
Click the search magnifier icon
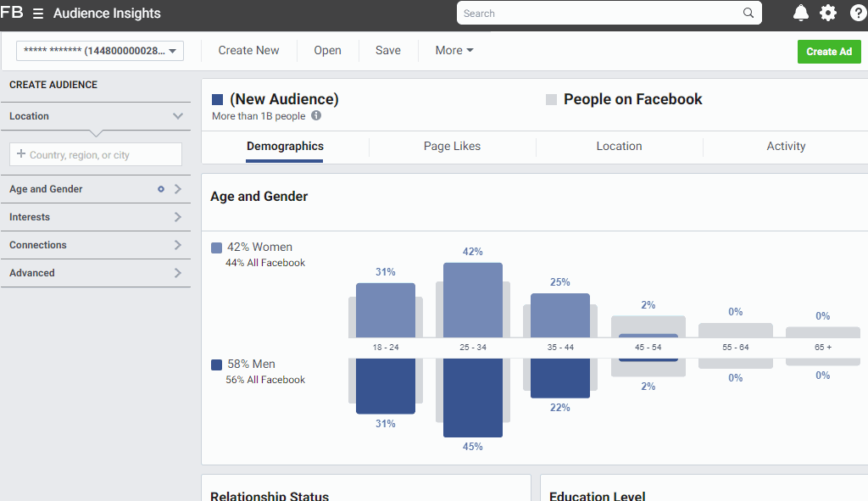pos(748,13)
